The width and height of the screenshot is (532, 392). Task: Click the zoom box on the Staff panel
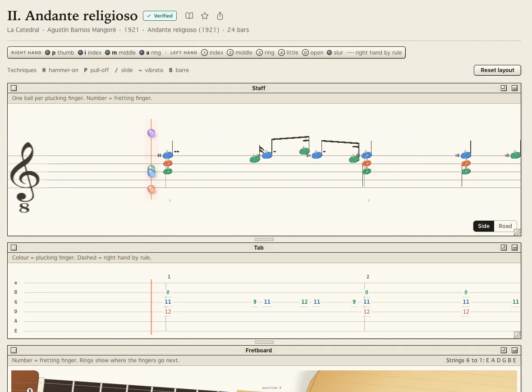(504, 88)
